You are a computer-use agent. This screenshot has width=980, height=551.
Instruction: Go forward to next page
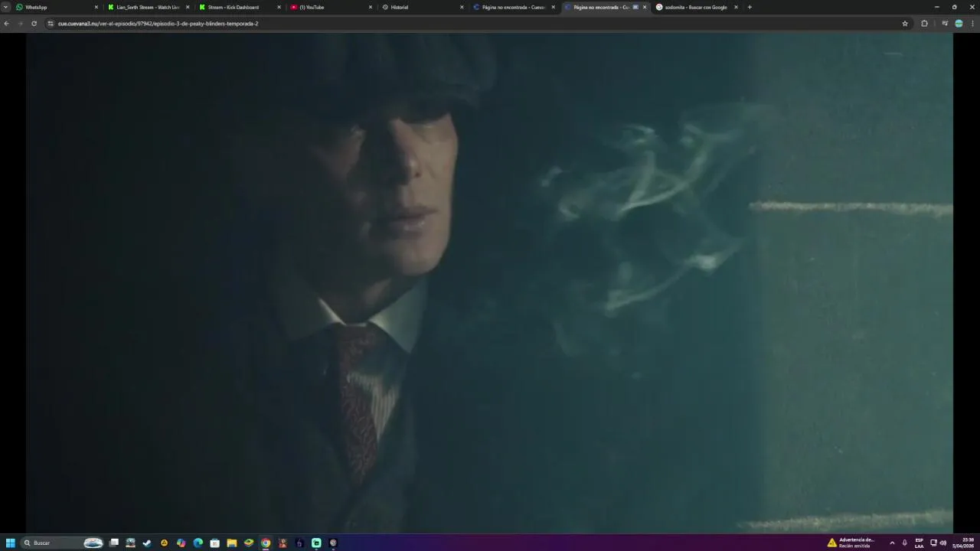click(20, 24)
